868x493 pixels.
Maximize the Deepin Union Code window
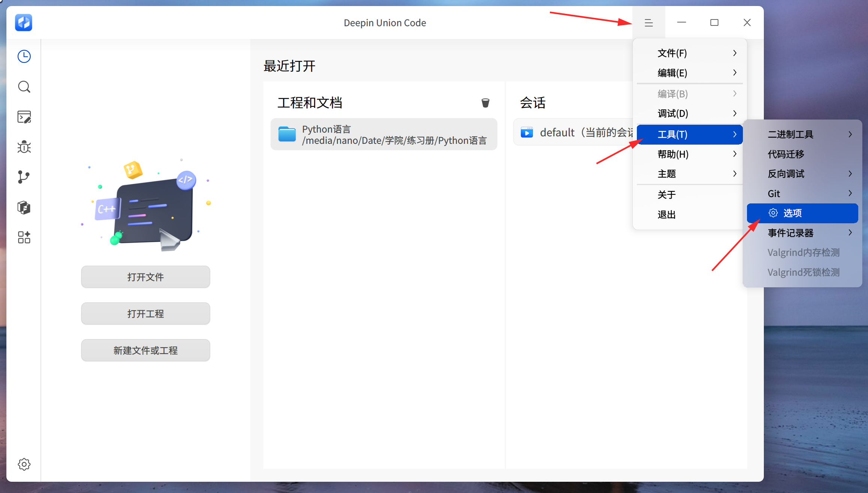[x=714, y=23]
